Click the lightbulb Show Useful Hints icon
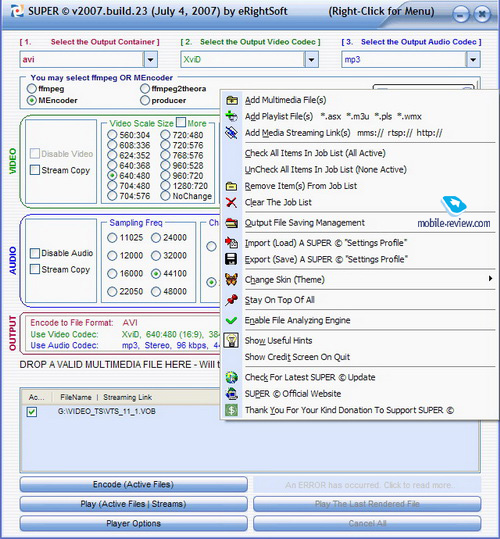Image resolution: width=500 pixels, height=539 pixels. 232,340
